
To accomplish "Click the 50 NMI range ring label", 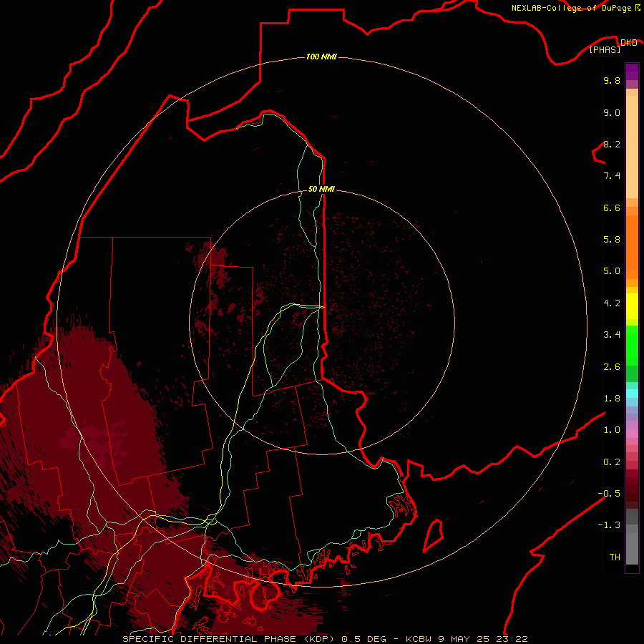I will [x=321, y=189].
